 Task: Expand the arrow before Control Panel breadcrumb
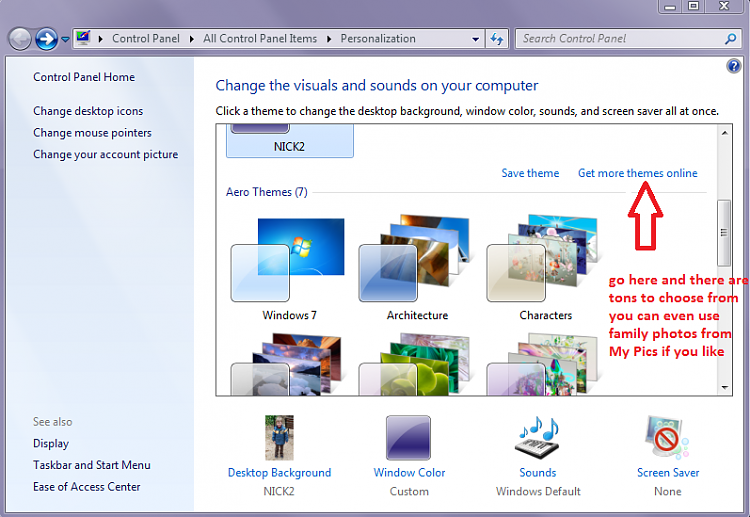tap(100, 39)
